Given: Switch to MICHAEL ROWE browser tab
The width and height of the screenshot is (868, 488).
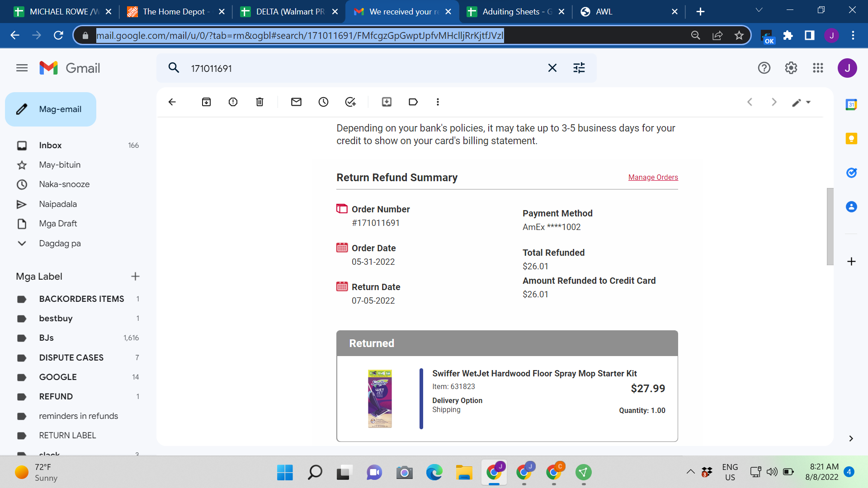Looking at the screenshot, I should point(63,12).
